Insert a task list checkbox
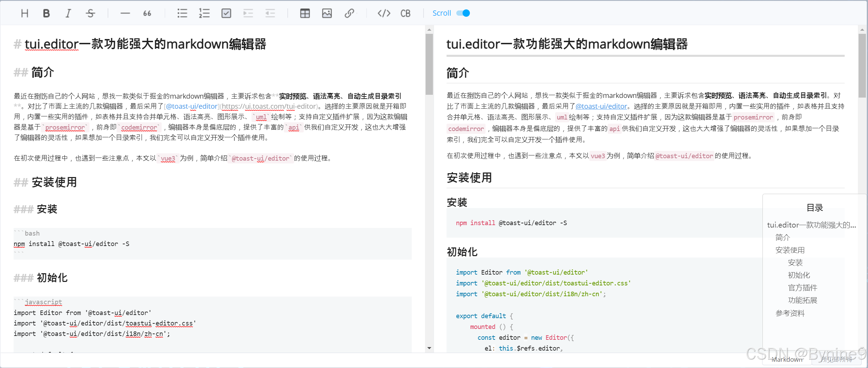The height and width of the screenshot is (368, 868). (226, 13)
